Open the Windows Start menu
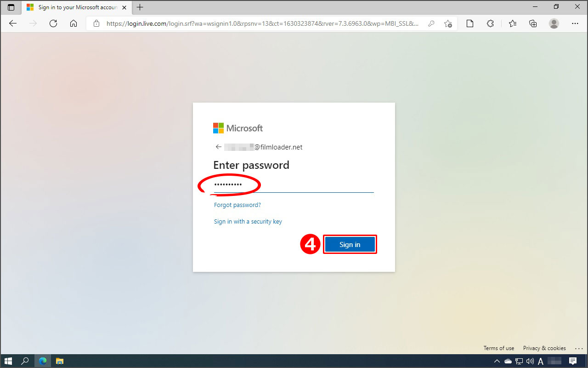 pyautogui.click(x=8, y=361)
